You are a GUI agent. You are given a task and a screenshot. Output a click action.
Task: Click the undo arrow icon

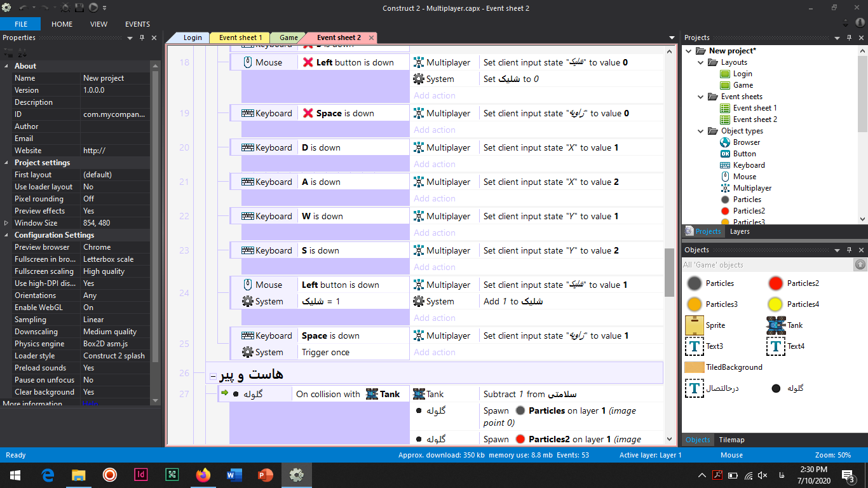pyautogui.click(x=24, y=8)
